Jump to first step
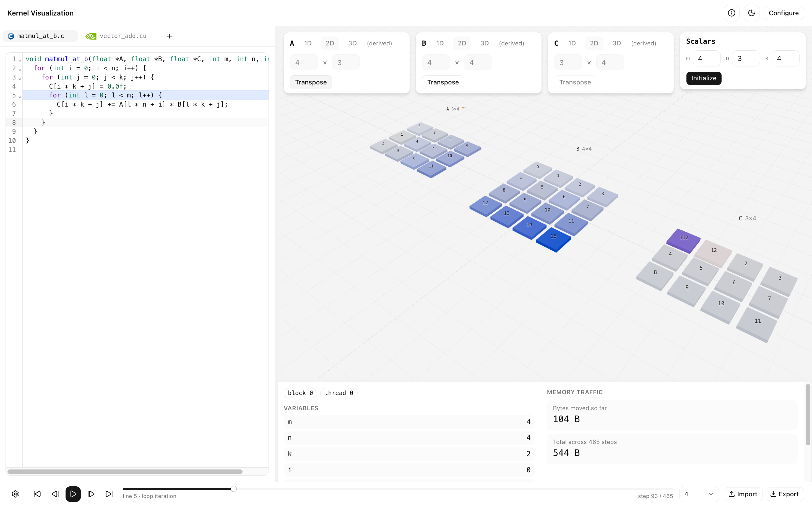Screen dimensions: 812x506 pos(37,494)
